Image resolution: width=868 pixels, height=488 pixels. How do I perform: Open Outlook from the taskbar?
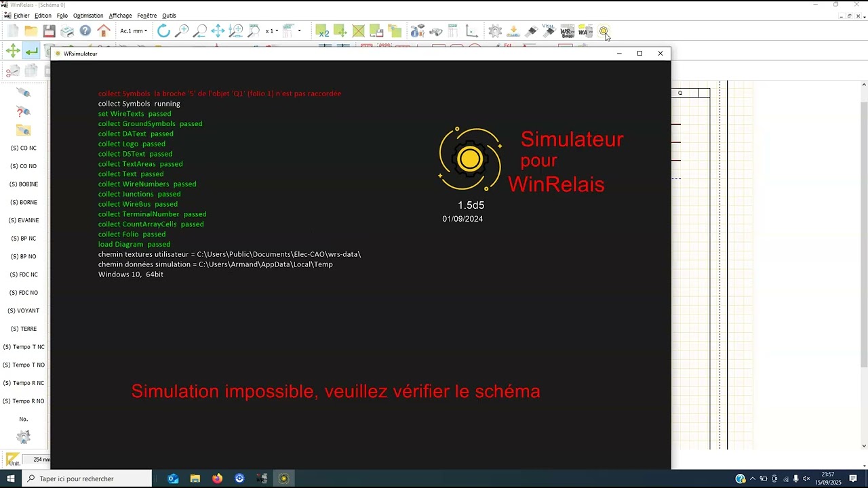coord(173,479)
